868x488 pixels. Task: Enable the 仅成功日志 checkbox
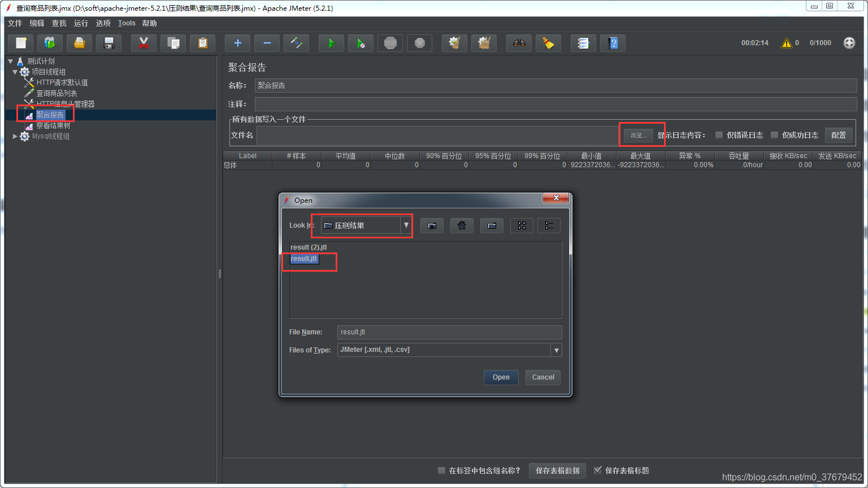(x=774, y=135)
